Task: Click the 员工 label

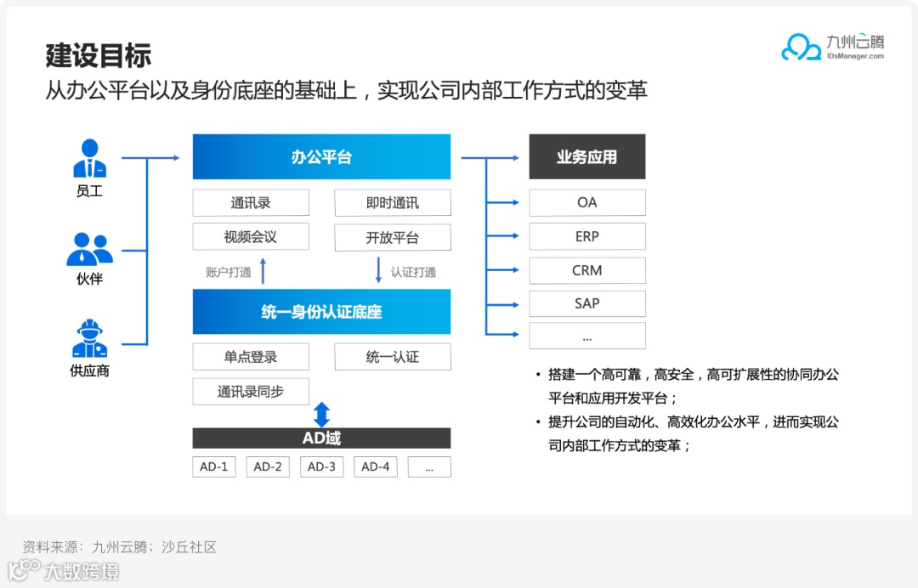Action: click(x=89, y=190)
